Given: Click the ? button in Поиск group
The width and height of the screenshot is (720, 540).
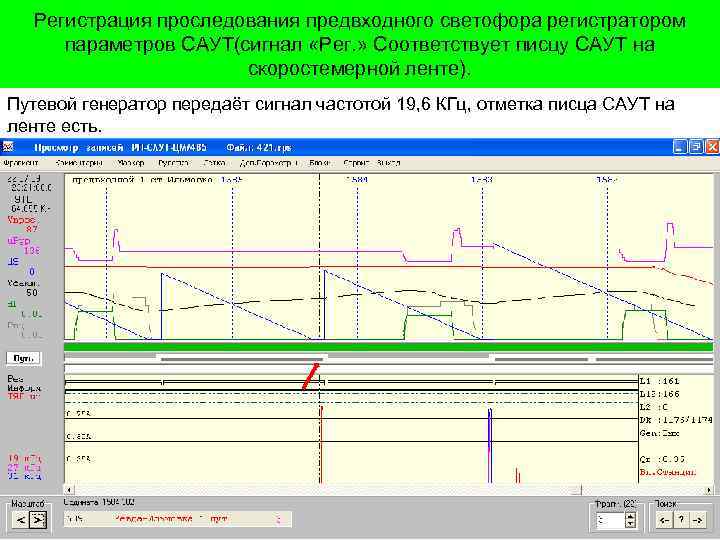Looking at the screenshot, I should (681, 520).
